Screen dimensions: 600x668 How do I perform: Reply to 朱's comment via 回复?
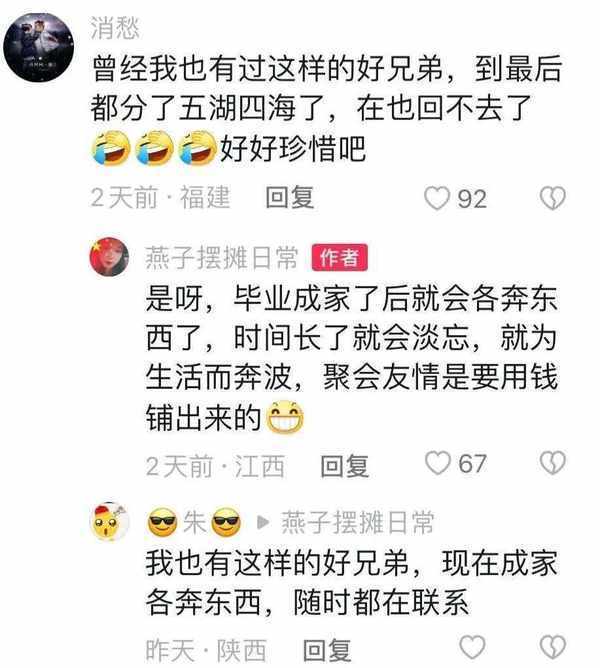(327, 650)
